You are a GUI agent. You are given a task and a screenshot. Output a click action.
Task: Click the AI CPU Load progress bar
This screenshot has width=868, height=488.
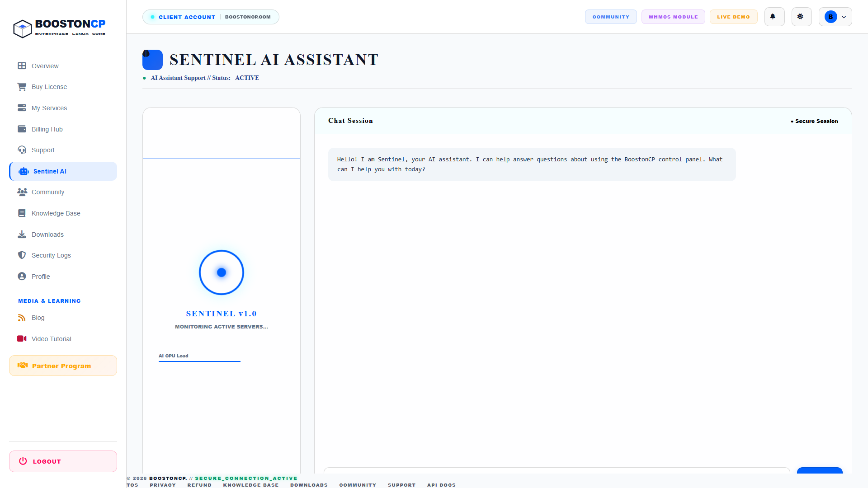[x=199, y=361]
